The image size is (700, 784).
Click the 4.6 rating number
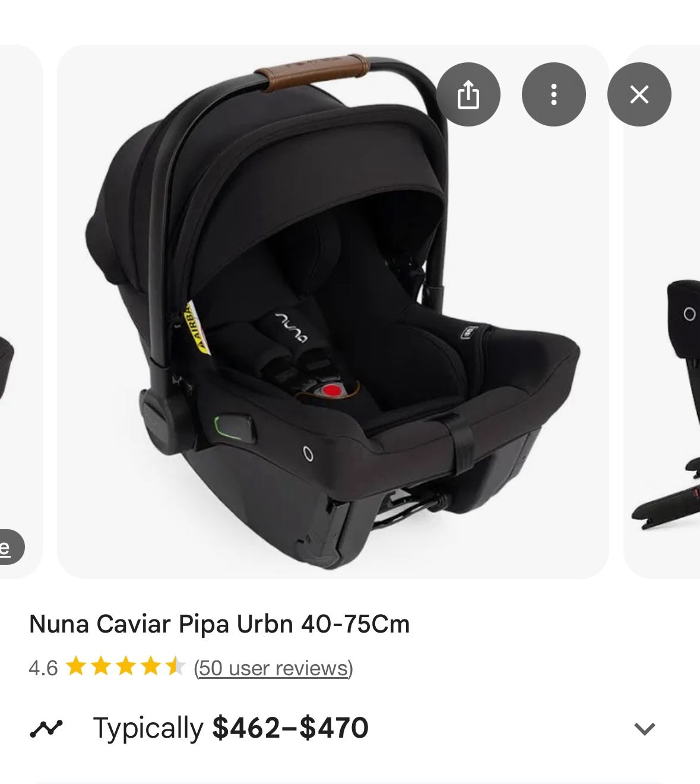tap(43, 668)
